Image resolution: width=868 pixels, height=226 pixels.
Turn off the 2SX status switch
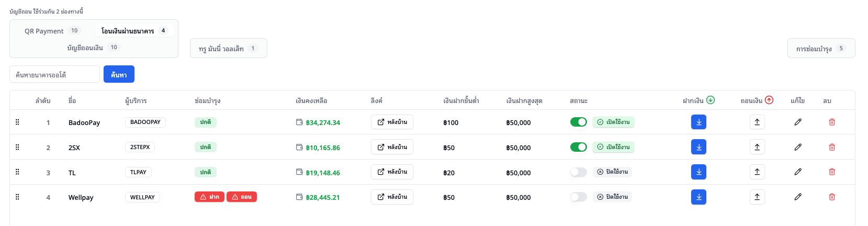tap(578, 147)
